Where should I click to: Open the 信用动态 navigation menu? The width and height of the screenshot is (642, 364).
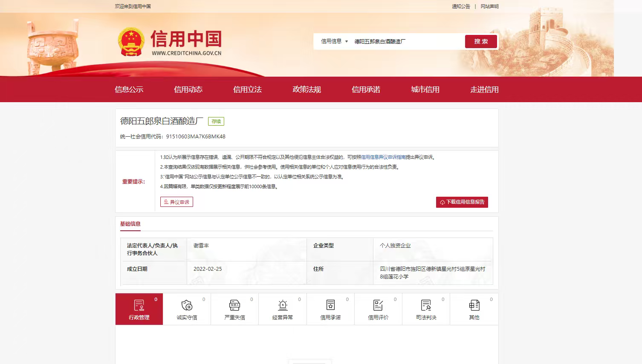pos(188,89)
